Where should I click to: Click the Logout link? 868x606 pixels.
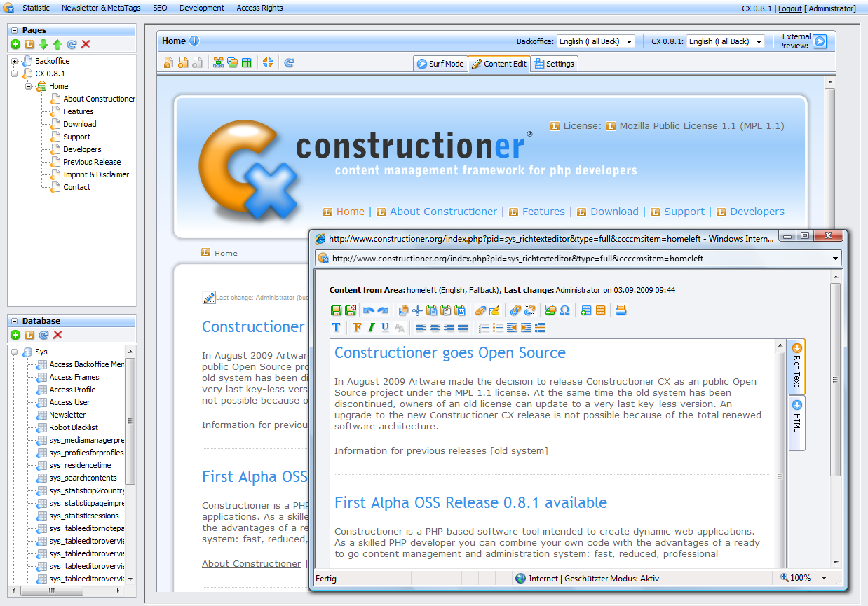(x=790, y=8)
